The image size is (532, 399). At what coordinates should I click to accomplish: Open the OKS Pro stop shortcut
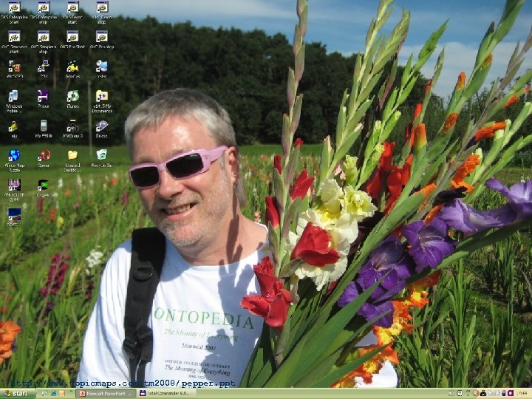(x=102, y=40)
